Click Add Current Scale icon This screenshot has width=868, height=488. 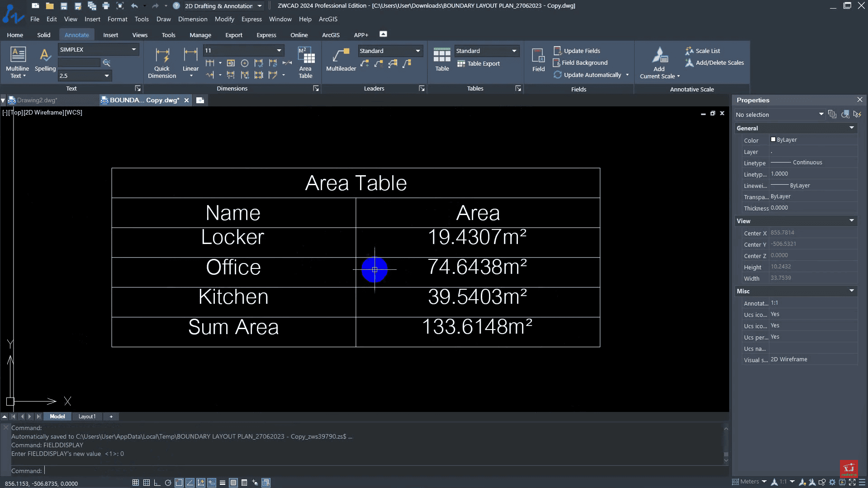coord(659,62)
